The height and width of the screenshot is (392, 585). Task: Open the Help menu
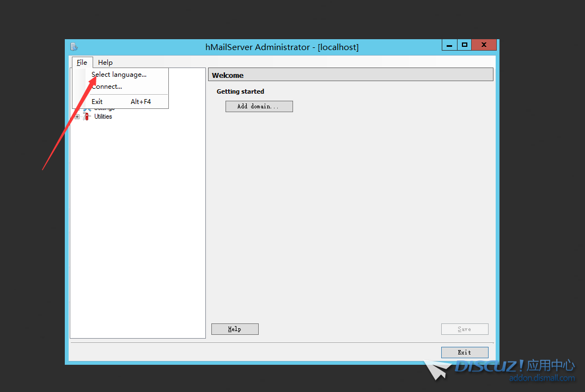click(105, 63)
